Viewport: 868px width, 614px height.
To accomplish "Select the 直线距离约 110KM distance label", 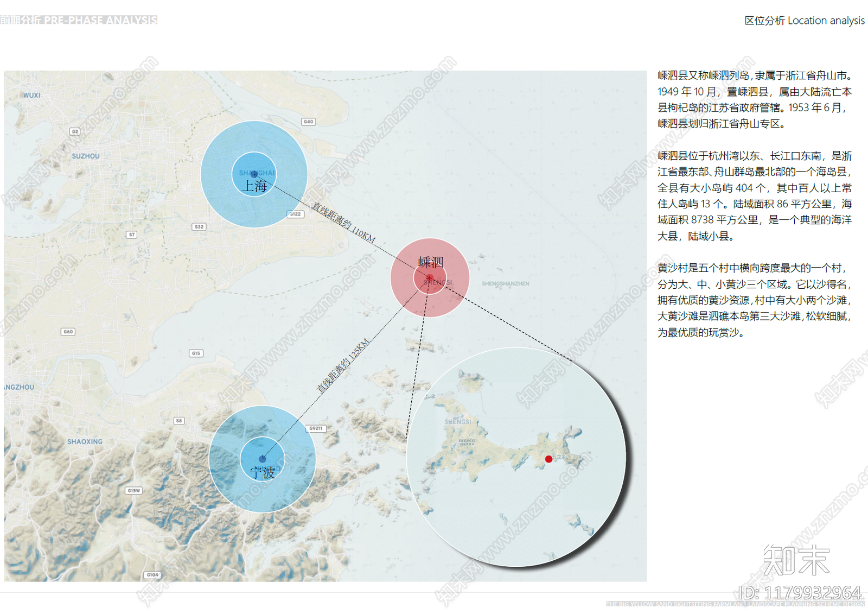I will point(343,221).
